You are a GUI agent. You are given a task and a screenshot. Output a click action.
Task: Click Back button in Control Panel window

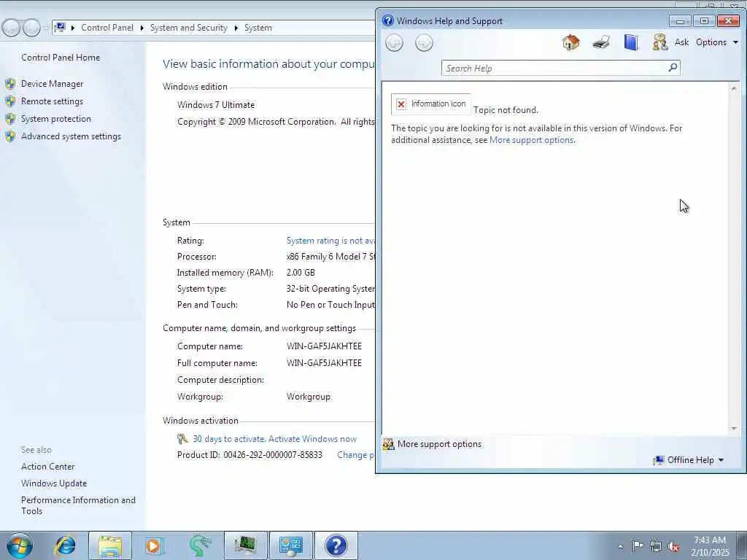tap(11, 28)
